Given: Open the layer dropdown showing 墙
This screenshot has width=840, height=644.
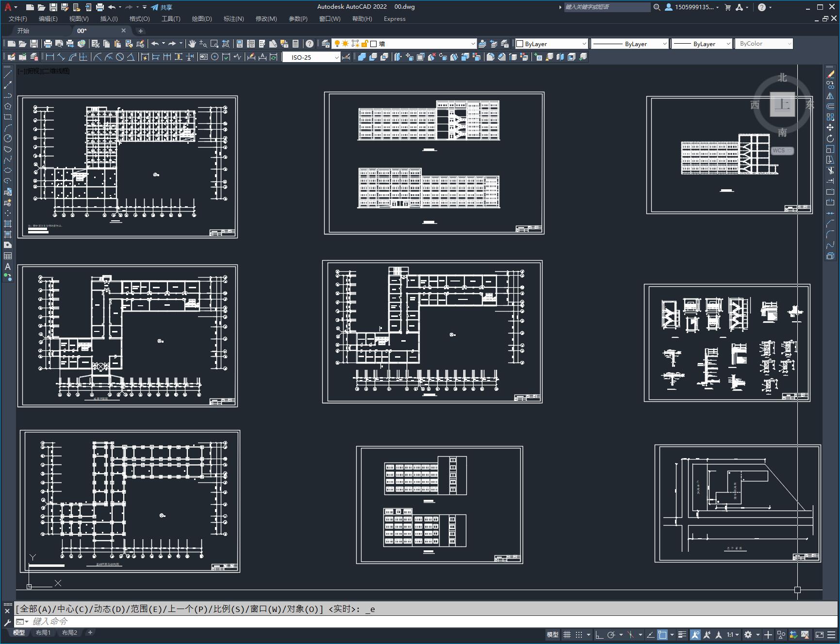Looking at the screenshot, I should pos(404,44).
